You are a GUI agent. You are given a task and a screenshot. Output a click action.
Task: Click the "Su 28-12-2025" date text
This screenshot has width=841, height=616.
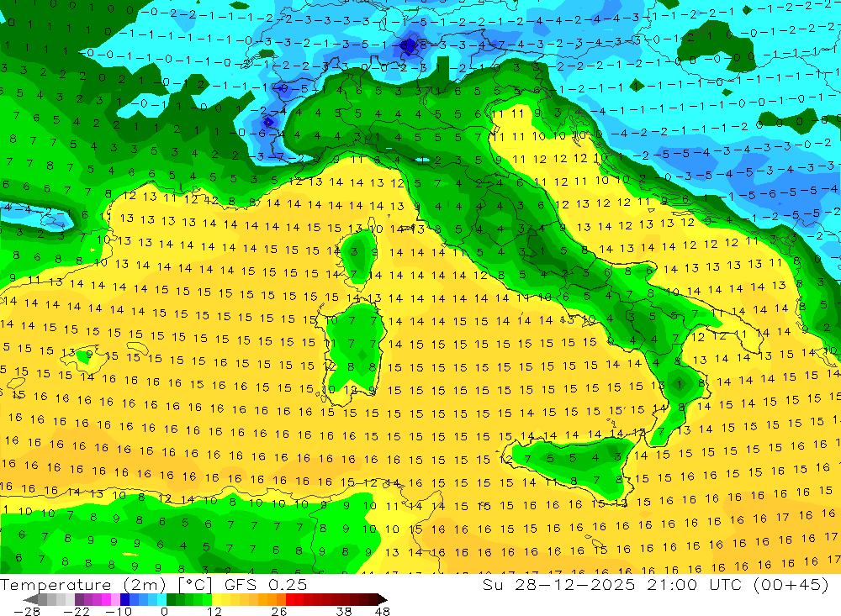point(558,585)
